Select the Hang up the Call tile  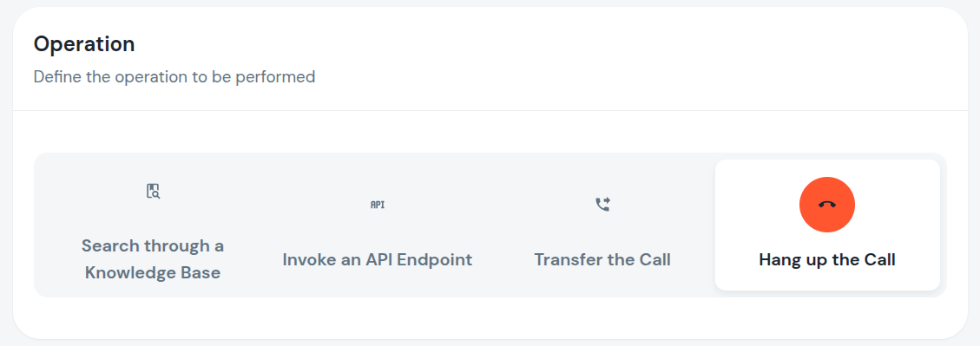pos(827,225)
